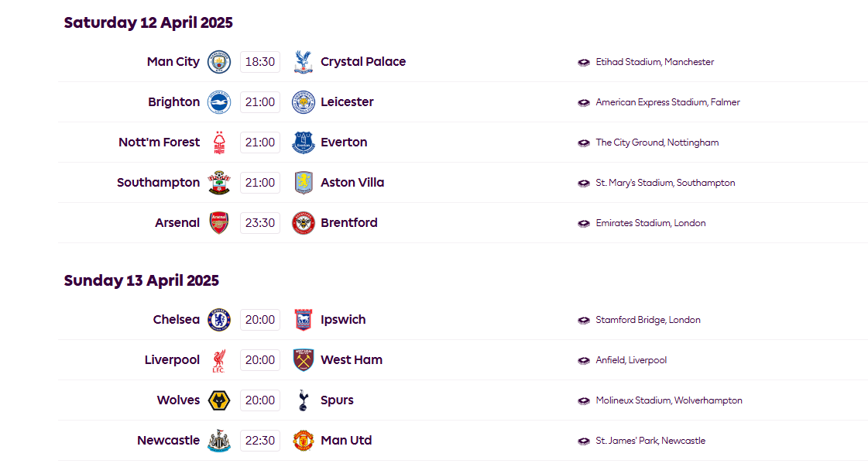Click the Liverpool liver bird crest
This screenshot has height=474, width=868.
click(219, 360)
